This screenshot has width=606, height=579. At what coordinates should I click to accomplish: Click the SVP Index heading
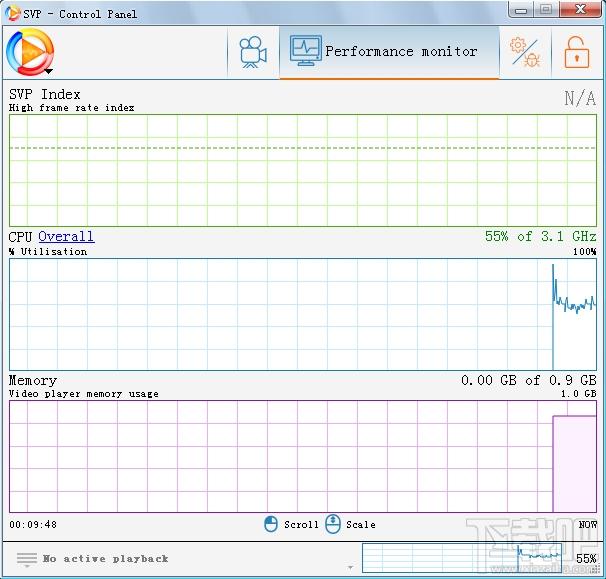click(x=44, y=94)
